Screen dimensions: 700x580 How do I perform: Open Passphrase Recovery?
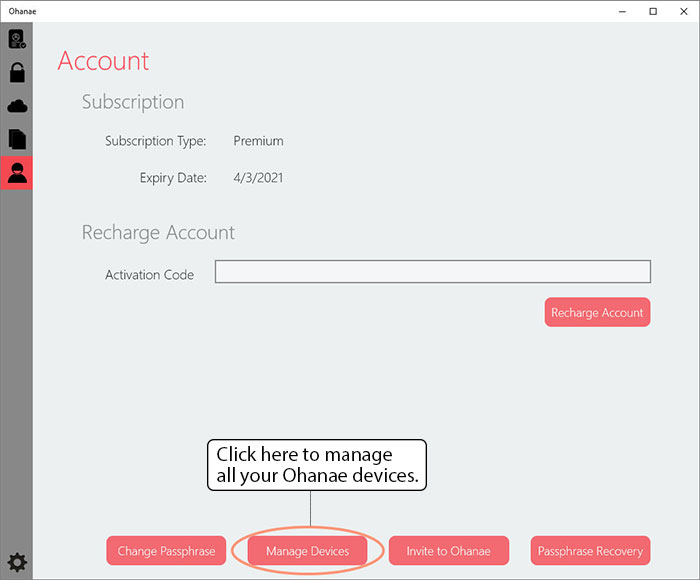click(x=590, y=551)
